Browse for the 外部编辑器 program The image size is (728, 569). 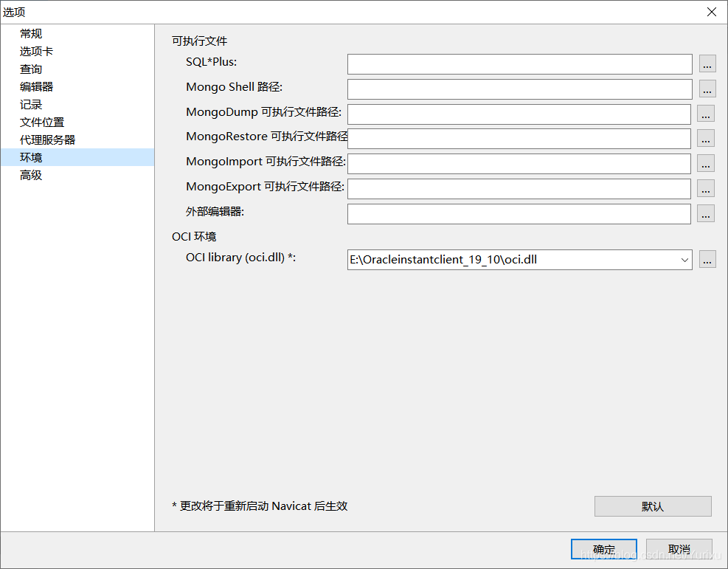[706, 214]
